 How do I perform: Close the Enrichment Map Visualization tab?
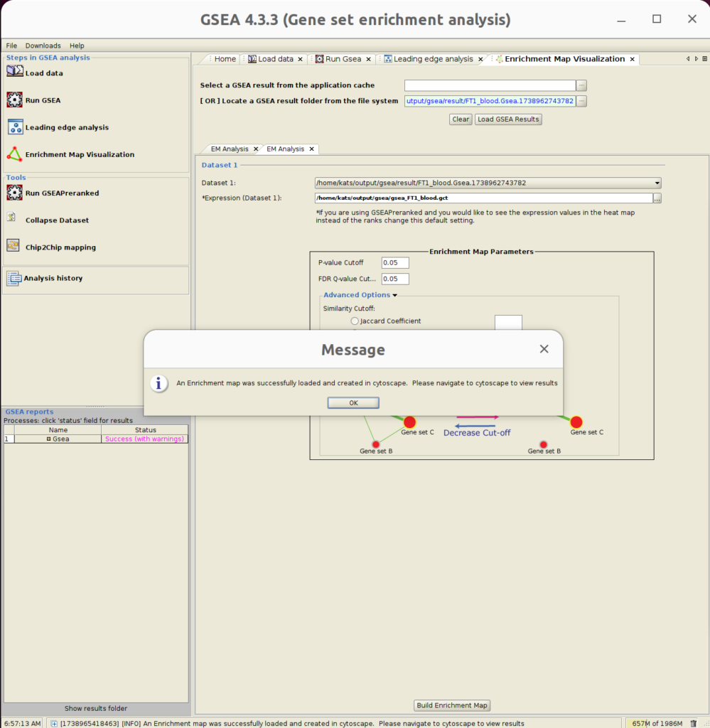coord(632,59)
